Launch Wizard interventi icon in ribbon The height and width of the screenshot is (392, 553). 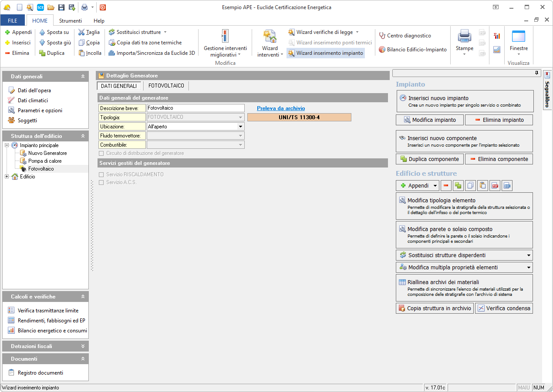click(x=270, y=37)
